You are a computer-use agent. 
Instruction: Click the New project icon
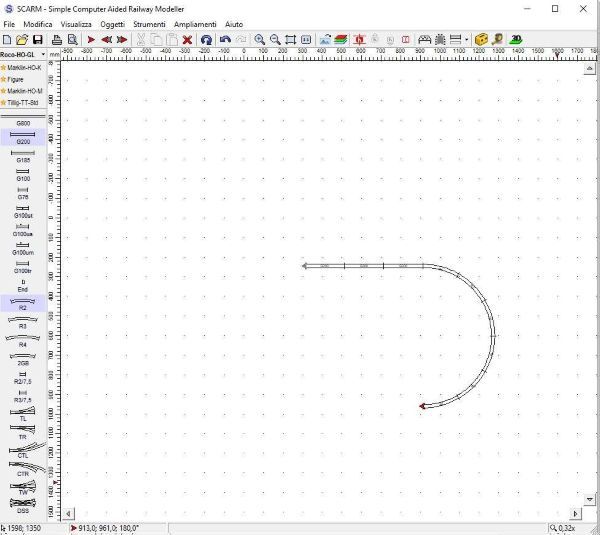click(7, 39)
